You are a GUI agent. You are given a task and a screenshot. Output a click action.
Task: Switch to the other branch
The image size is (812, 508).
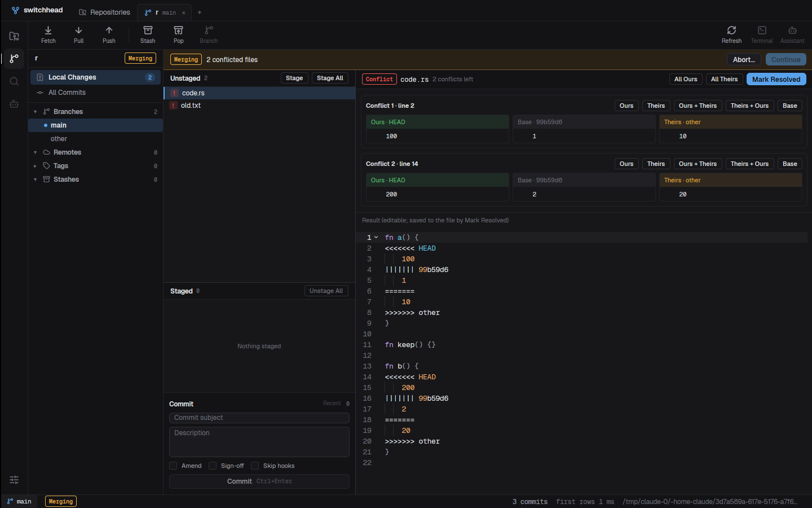tap(95, 139)
